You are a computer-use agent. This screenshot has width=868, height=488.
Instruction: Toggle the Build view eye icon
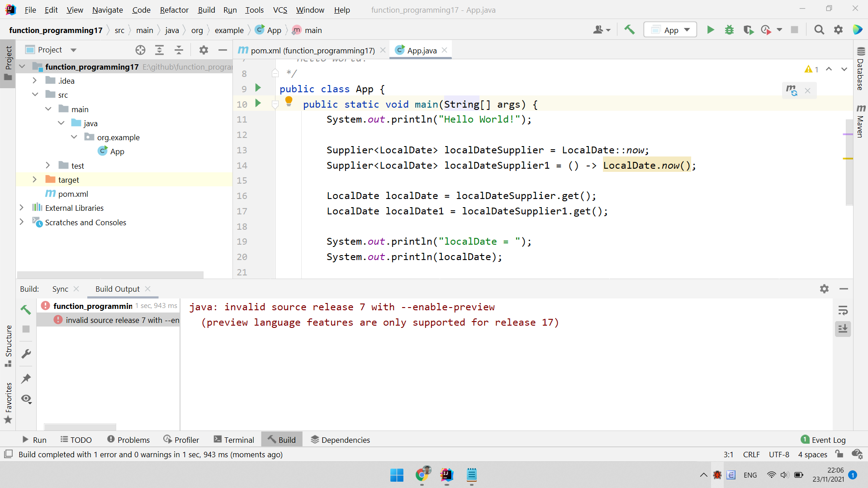pyautogui.click(x=26, y=399)
